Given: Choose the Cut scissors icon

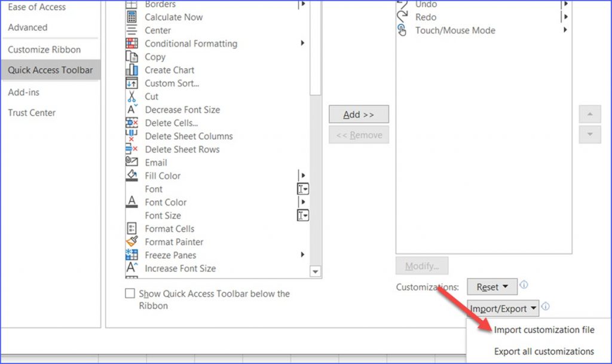Looking at the screenshot, I should (132, 96).
